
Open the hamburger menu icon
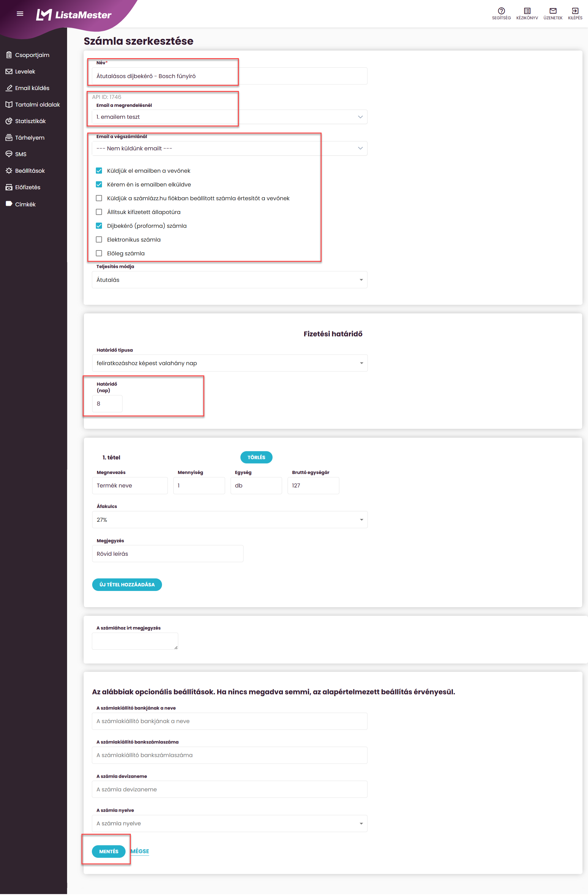[20, 14]
